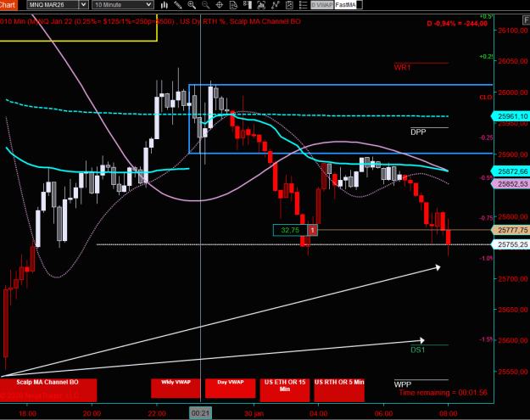Click the -1.5% red level label
530x420 pixels.
(x=486, y=339)
